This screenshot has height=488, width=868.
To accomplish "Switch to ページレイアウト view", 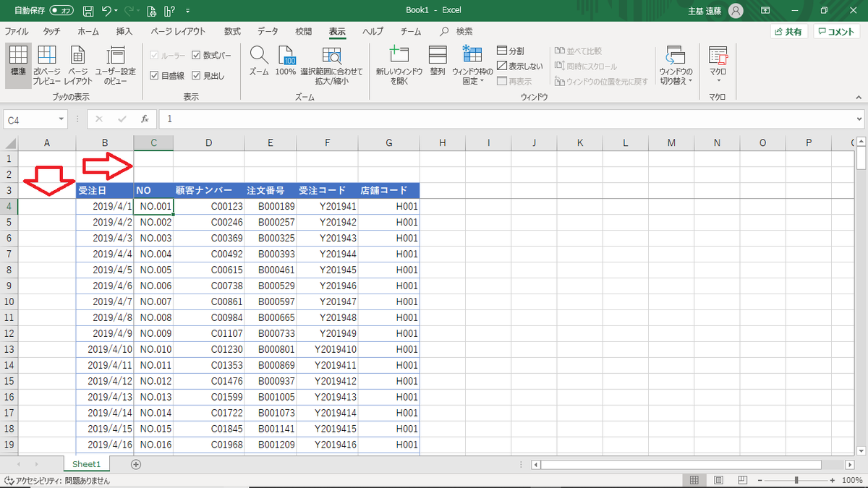I will [x=77, y=64].
